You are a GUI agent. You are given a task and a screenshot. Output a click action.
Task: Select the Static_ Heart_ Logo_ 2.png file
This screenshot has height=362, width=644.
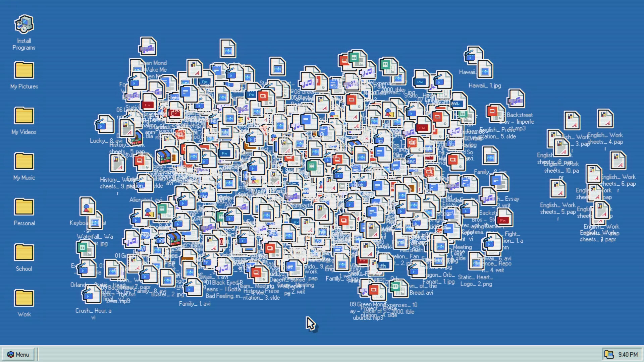476,261
